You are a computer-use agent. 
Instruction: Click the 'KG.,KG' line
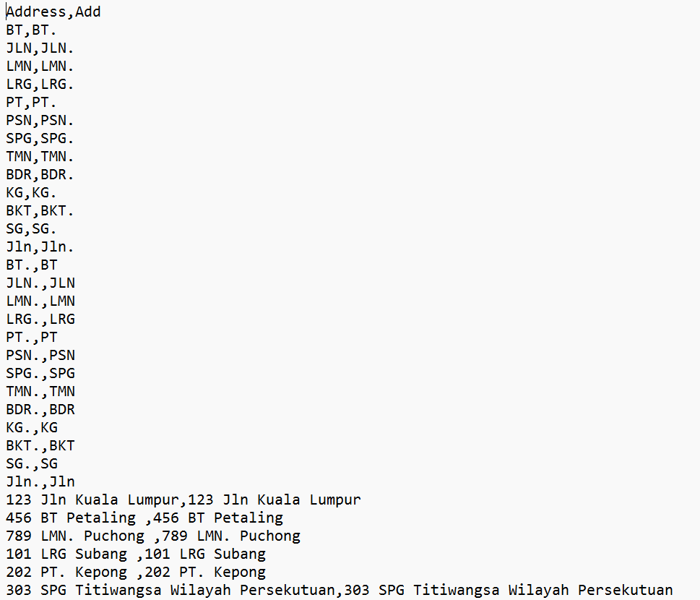point(32,428)
